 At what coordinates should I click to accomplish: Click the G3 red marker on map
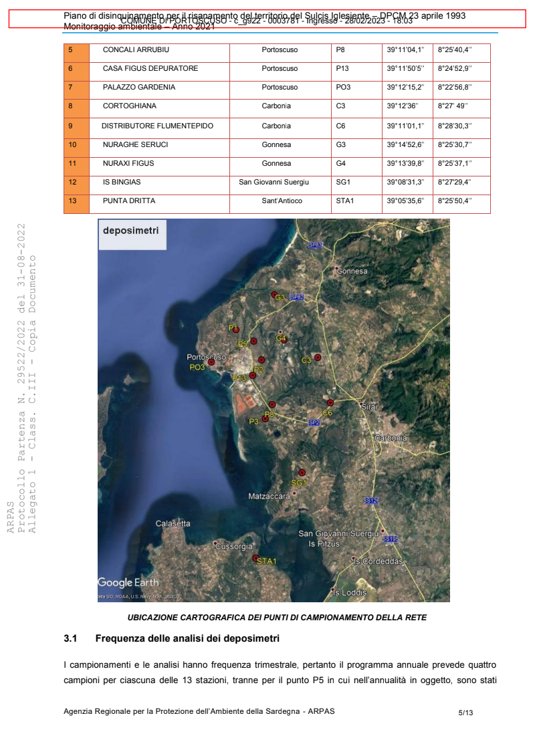274,294
